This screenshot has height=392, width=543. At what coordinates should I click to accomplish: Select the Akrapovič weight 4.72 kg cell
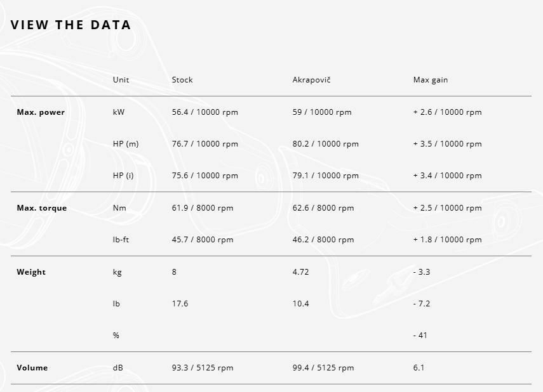pos(300,272)
